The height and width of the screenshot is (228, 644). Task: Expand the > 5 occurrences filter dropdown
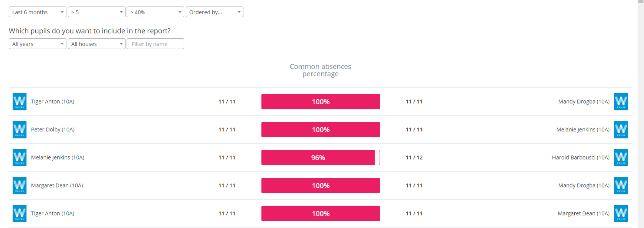coord(96,12)
